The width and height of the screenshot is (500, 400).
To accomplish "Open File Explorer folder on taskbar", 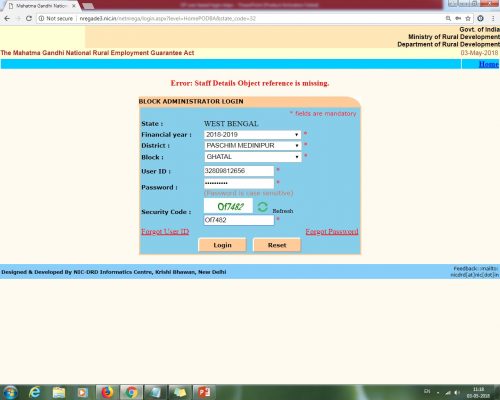I will click(59, 392).
